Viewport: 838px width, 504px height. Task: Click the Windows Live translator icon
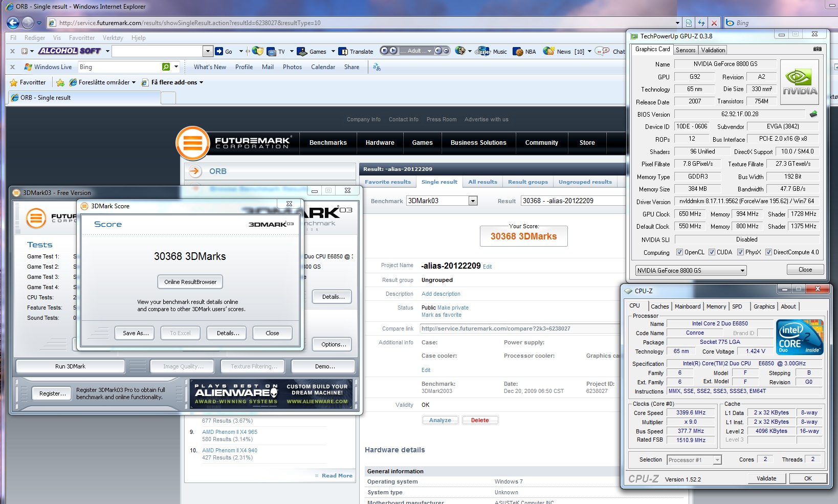(377, 67)
